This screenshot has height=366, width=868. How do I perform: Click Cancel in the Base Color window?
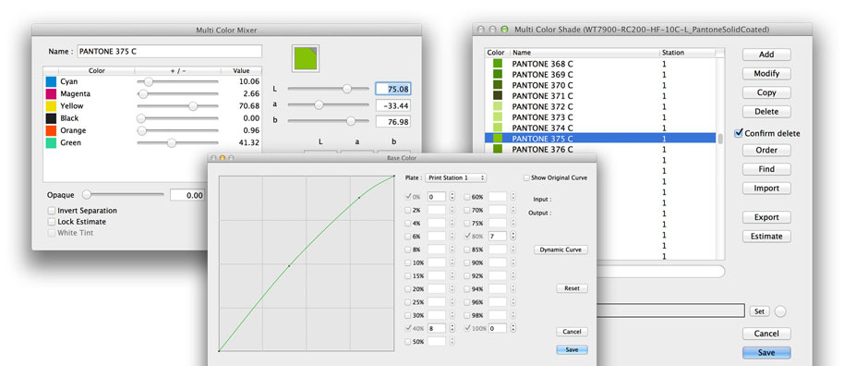point(572,332)
